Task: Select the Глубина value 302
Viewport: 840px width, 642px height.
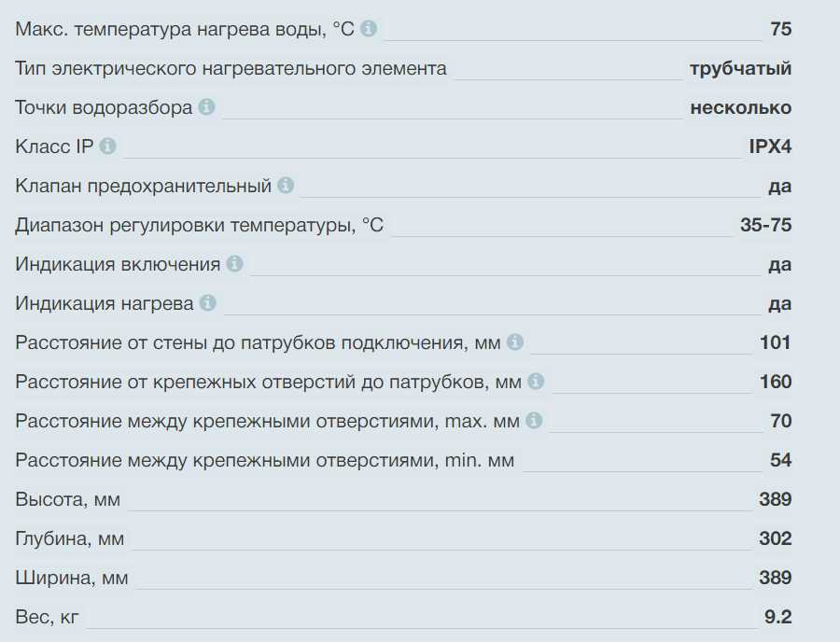Action: tap(775, 538)
